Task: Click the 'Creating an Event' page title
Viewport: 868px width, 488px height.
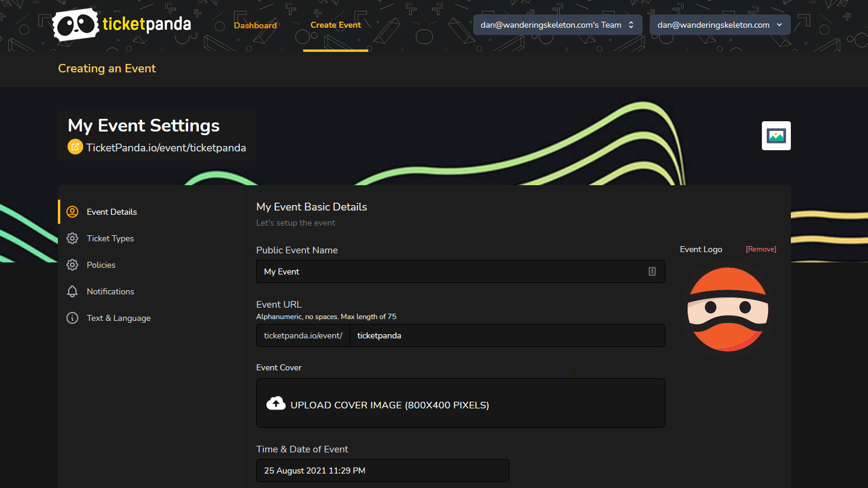Action: click(x=107, y=69)
